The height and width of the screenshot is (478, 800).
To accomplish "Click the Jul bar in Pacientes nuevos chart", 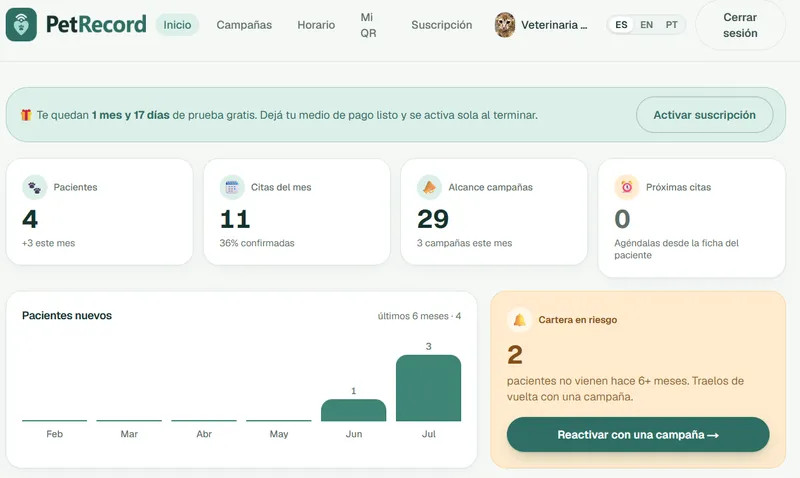I will coord(428,388).
